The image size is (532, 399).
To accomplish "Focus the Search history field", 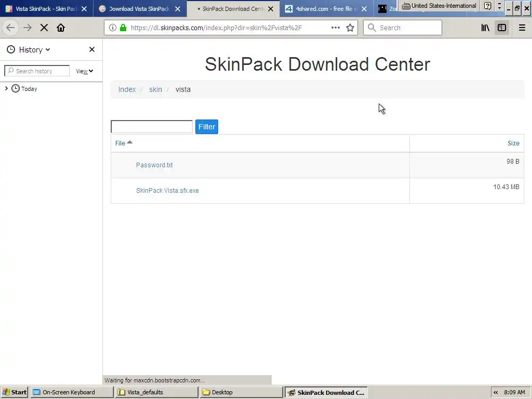I will tap(37, 71).
